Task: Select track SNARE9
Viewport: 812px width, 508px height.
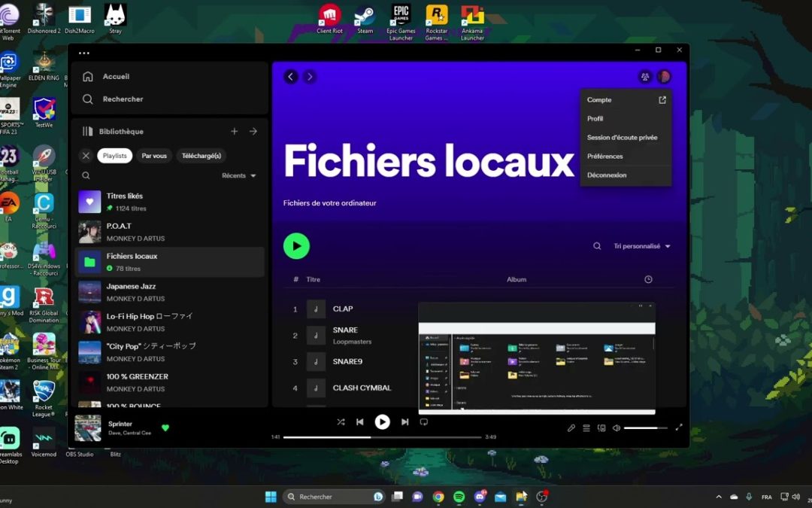Action: (x=347, y=361)
